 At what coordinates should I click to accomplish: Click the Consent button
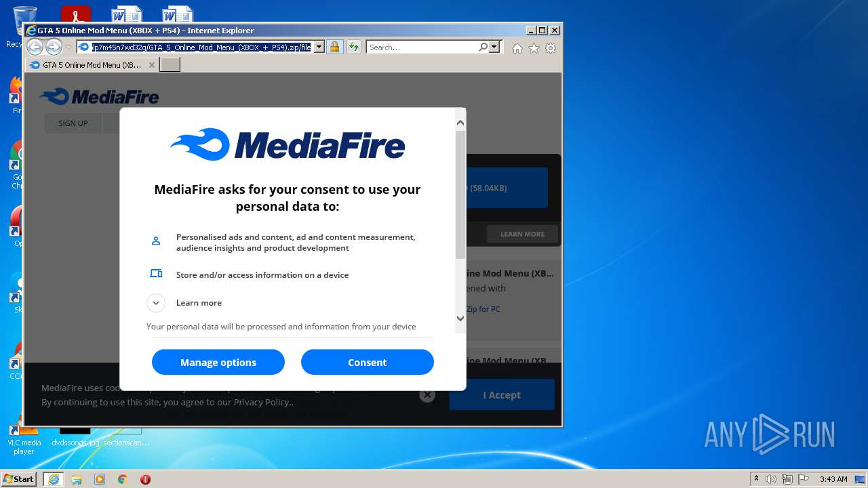pos(368,363)
